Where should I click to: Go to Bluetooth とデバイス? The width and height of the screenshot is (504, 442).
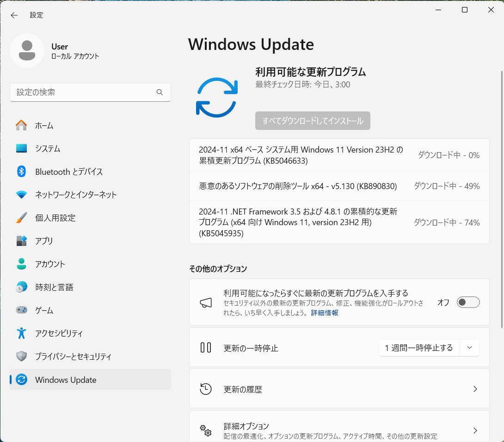[90, 172]
